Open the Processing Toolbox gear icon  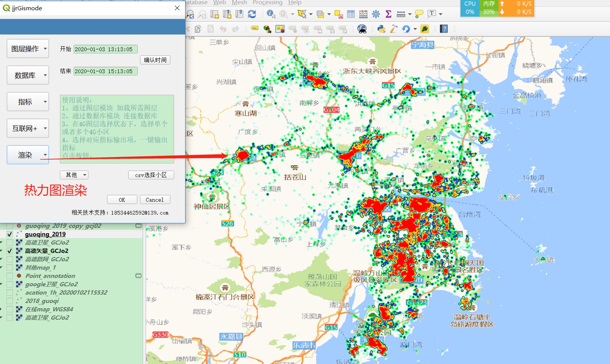pos(376,14)
